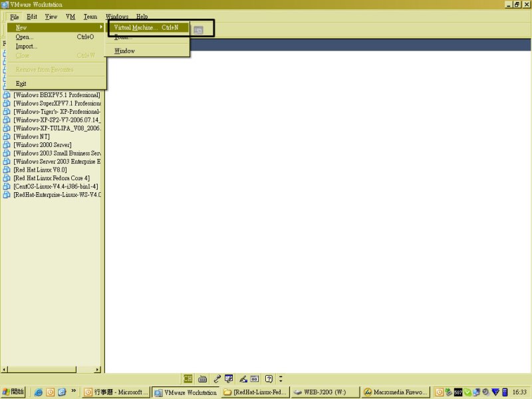Click the favorites scrollbar right arrow
Screen dimensions: 532x399
[98, 369]
